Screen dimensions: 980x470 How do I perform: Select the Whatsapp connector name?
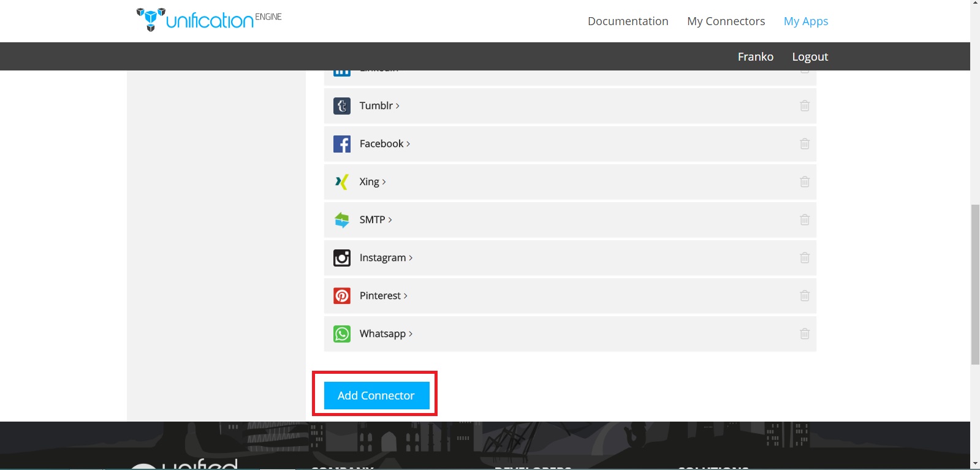pos(382,334)
